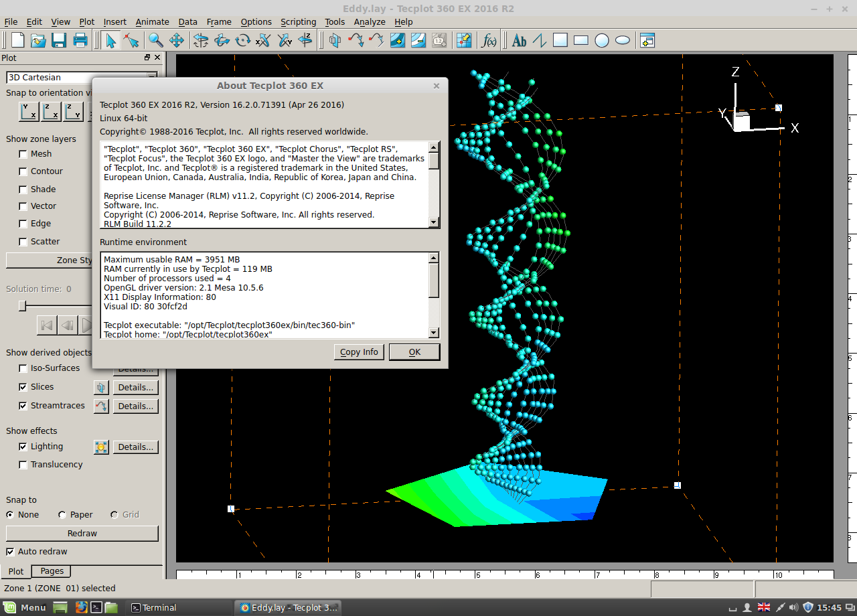This screenshot has width=857, height=616.
Task: Click Copy Info in About dialog
Action: 359,352
